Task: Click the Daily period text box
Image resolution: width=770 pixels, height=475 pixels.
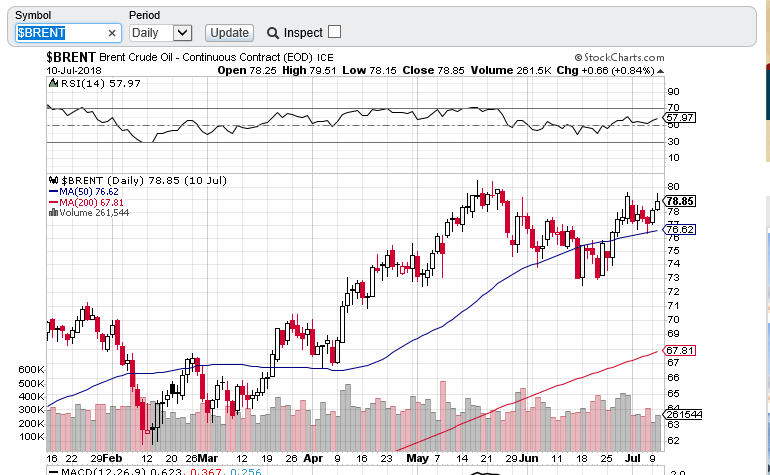Action: pyautogui.click(x=151, y=33)
